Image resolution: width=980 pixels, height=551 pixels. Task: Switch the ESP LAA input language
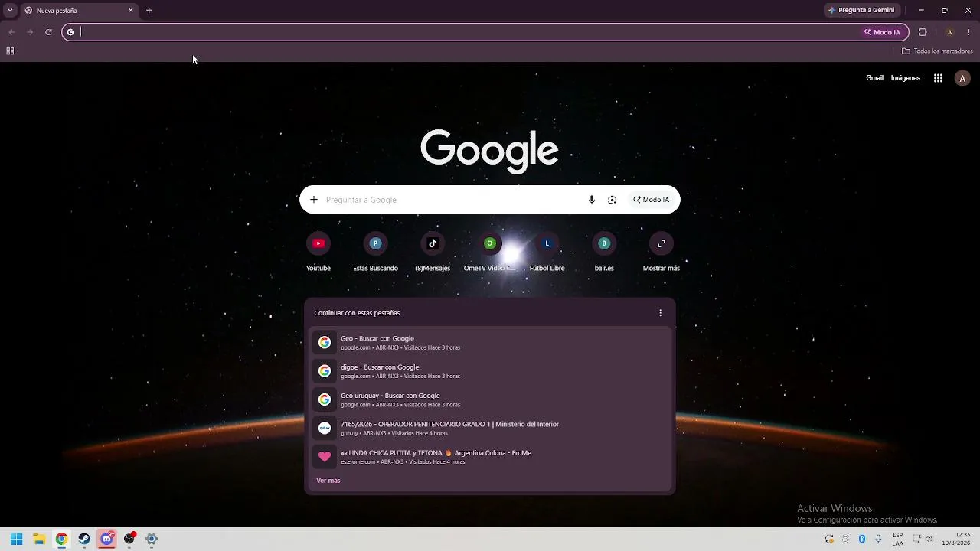click(898, 539)
